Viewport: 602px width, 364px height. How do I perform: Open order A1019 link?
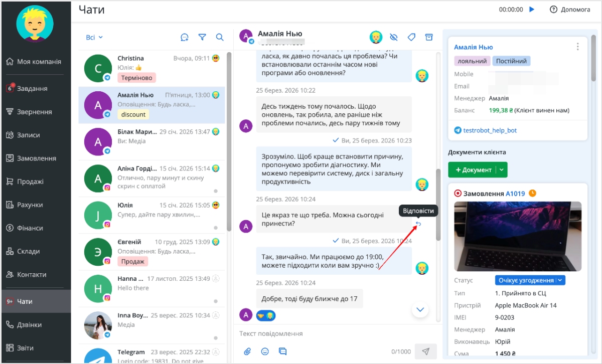coord(515,194)
